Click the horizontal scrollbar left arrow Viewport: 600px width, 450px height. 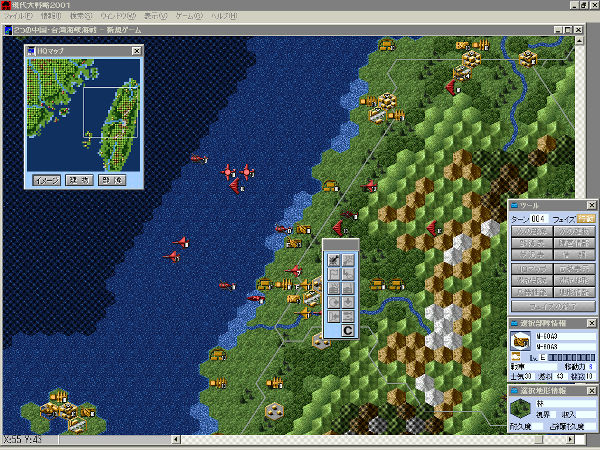tap(175, 439)
